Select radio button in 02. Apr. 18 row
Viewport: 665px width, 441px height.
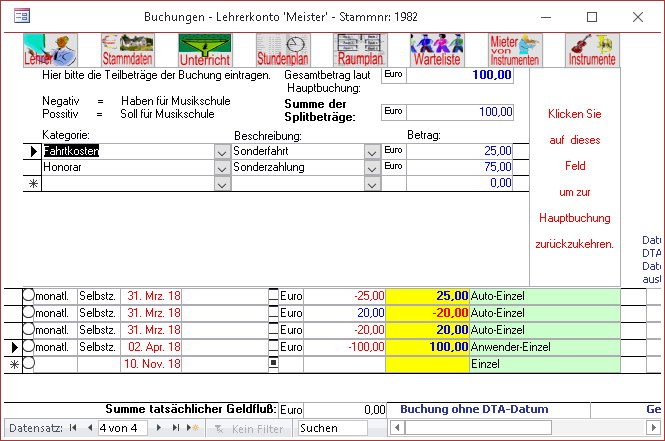coord(28,347)
